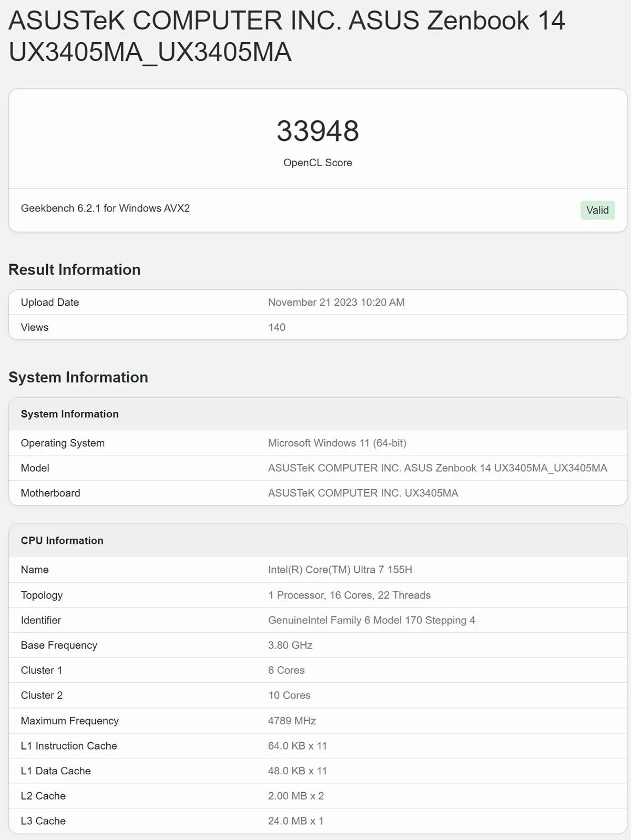Select the 2.00 MB x 2 value

(296, 796)
